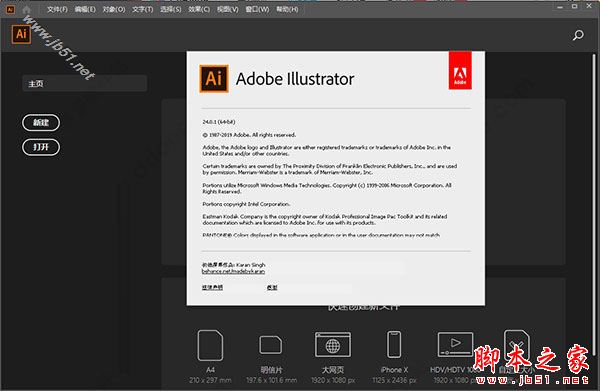Viewport: 600px width, 391px height.
Task: Maximize the Illustrator window
Action: [x=575, y=7]
